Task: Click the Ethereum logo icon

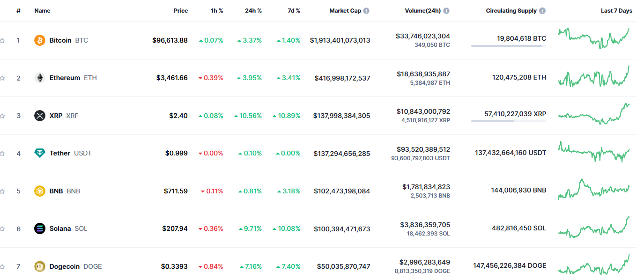Action: [x=40, y=78]
